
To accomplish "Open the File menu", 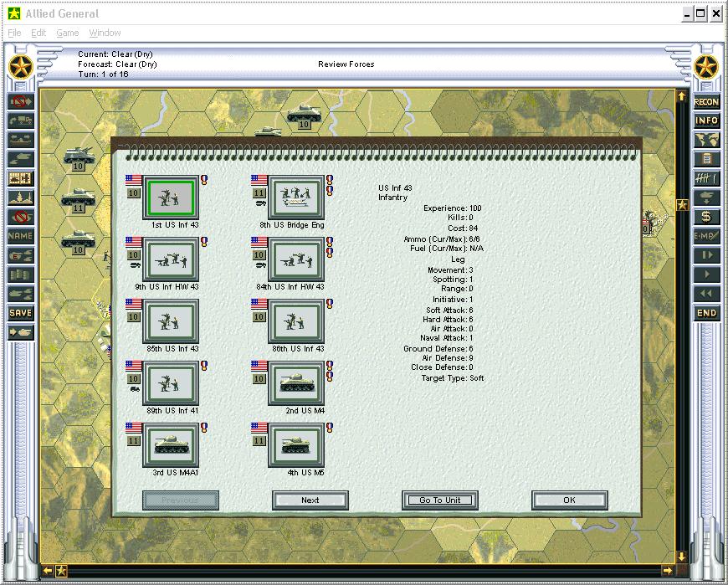I will [x=14, y=33].
